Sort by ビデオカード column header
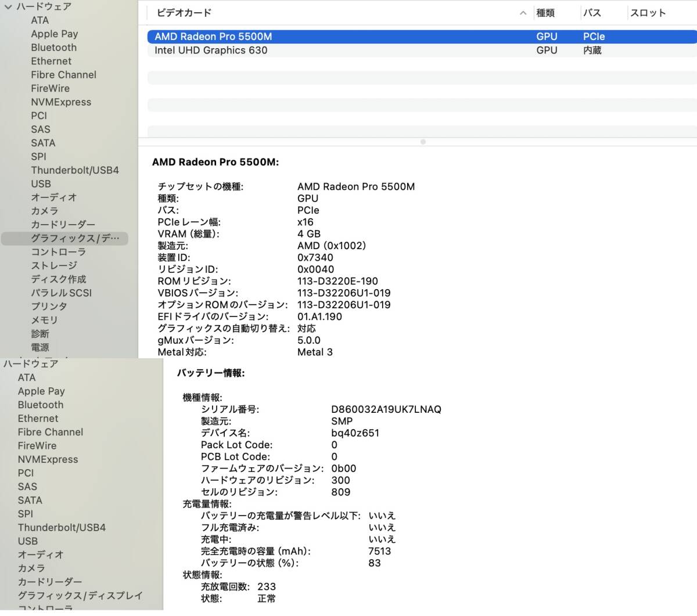The image size is (697, 616). click(x=184, y=13)
